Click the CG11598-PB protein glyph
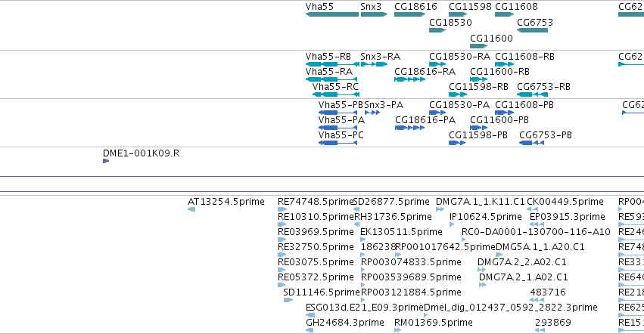Viewport: 644px width, 334px height. point(457,143)
